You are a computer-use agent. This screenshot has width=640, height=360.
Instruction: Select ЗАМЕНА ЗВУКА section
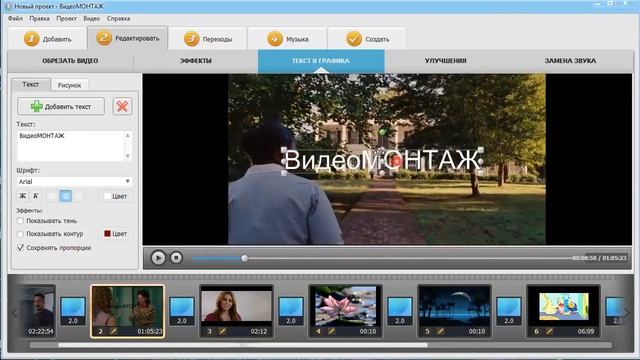[x=570, y=61]
